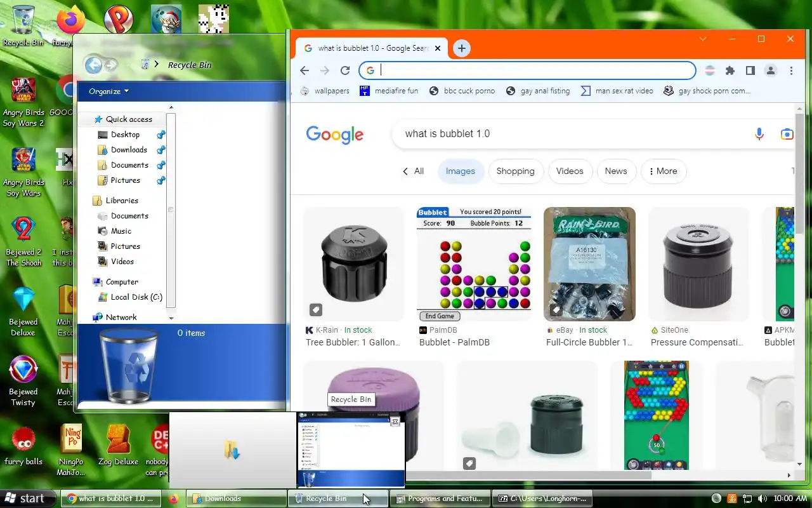
Task: Click navigation pane scroll up arrow
Action: 171,108
